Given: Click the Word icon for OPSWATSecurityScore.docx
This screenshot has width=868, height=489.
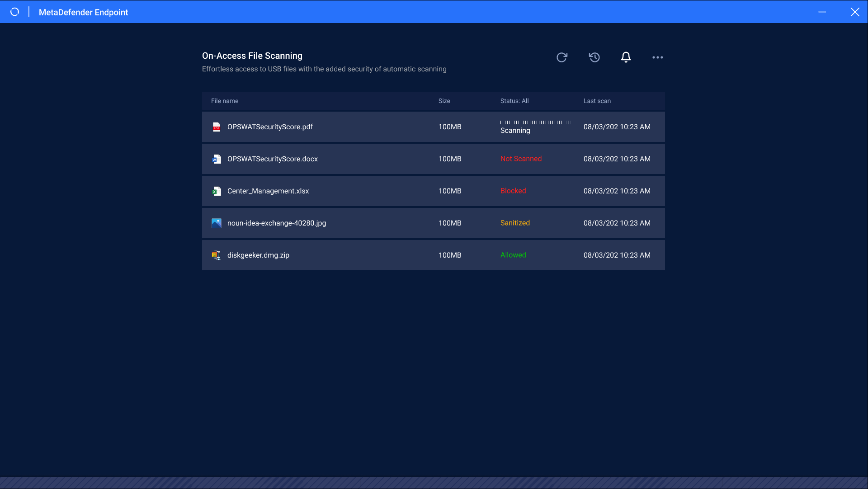Looking at the screenshot, I should click(x=217, y=159).
